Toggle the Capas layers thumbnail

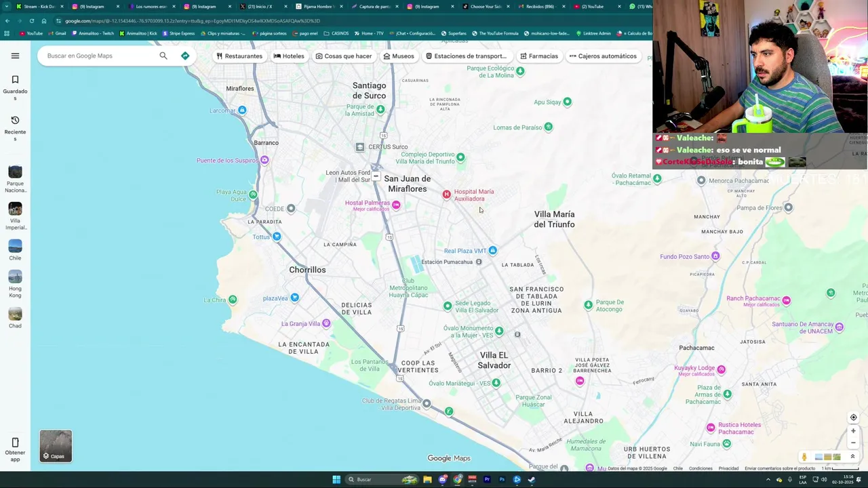pos(56,446)
